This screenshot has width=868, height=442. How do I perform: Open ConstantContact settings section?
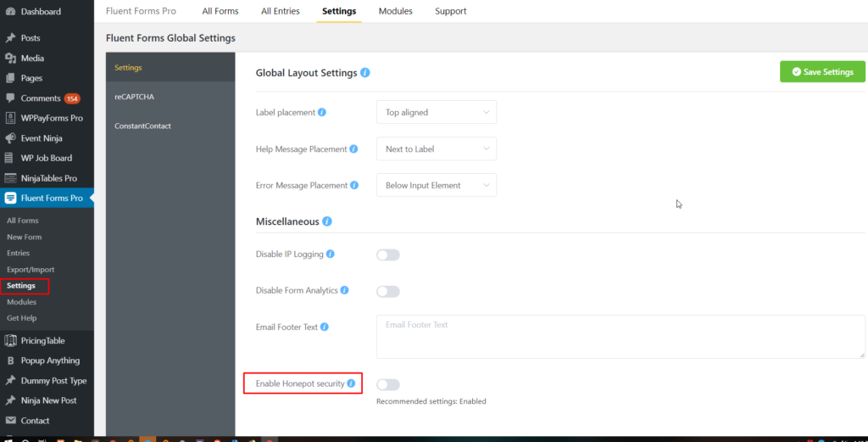click(x=170, y=126)
